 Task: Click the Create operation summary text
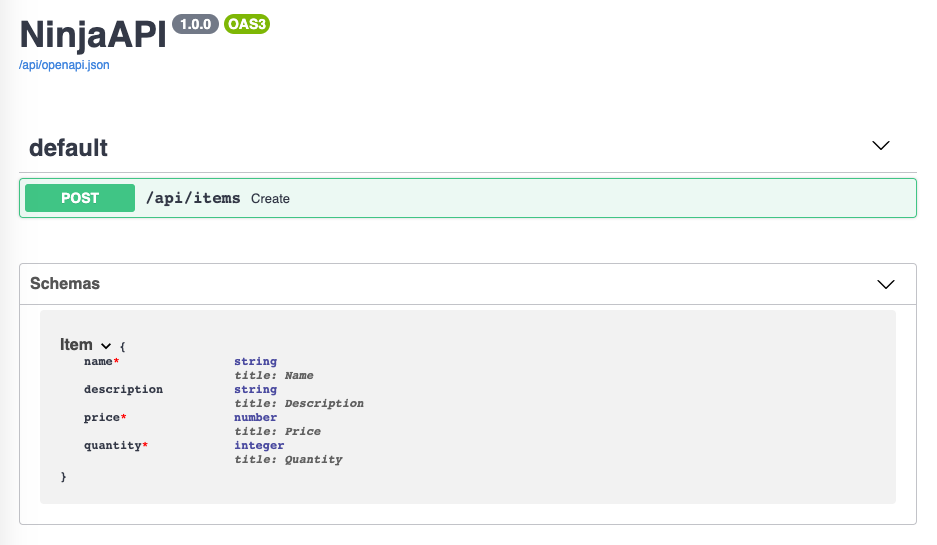click(x=270, y=198)
